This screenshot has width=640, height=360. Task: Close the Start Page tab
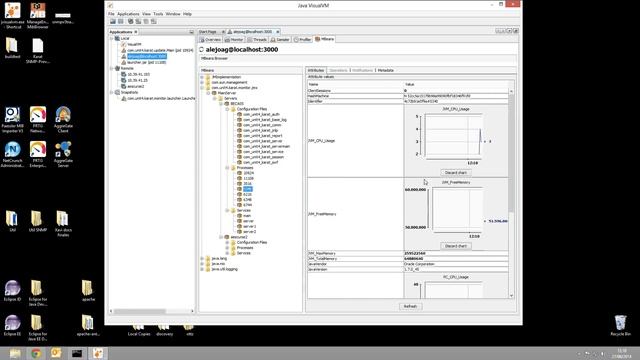coord(223,31)
